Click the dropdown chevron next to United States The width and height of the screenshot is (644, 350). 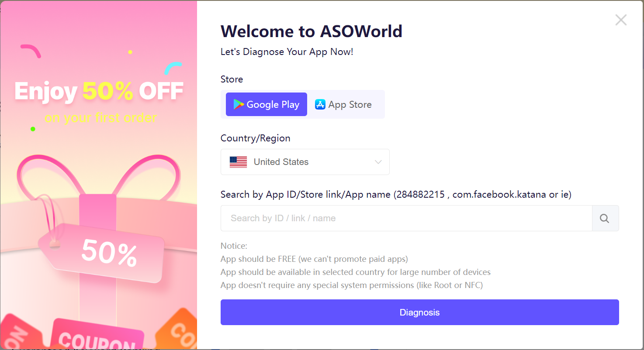378,162
